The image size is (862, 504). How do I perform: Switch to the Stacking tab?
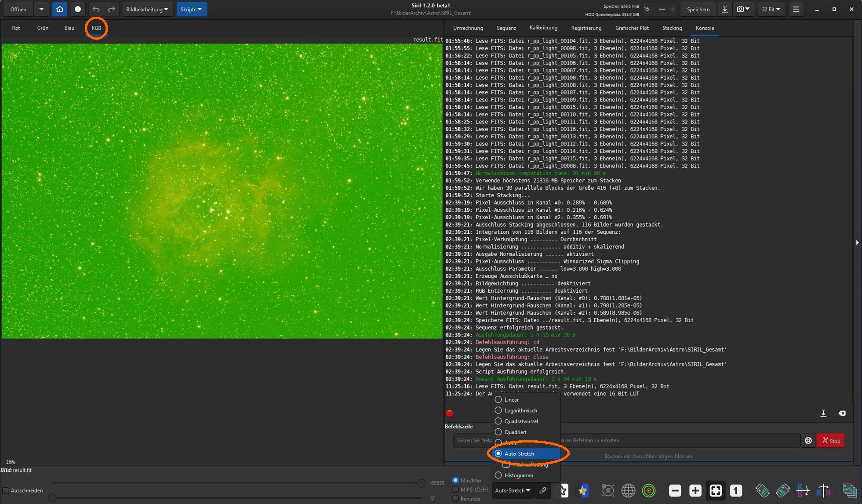coord(672,28)
